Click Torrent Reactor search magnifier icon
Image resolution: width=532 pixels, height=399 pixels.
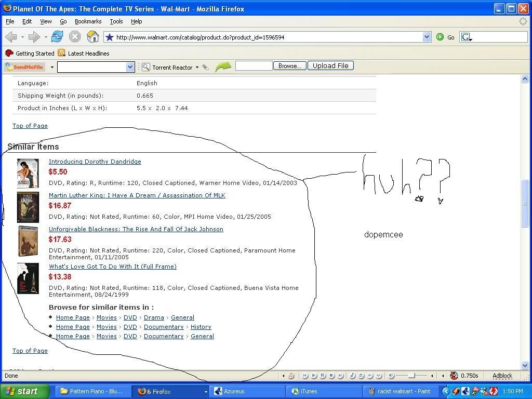(146, 67)
